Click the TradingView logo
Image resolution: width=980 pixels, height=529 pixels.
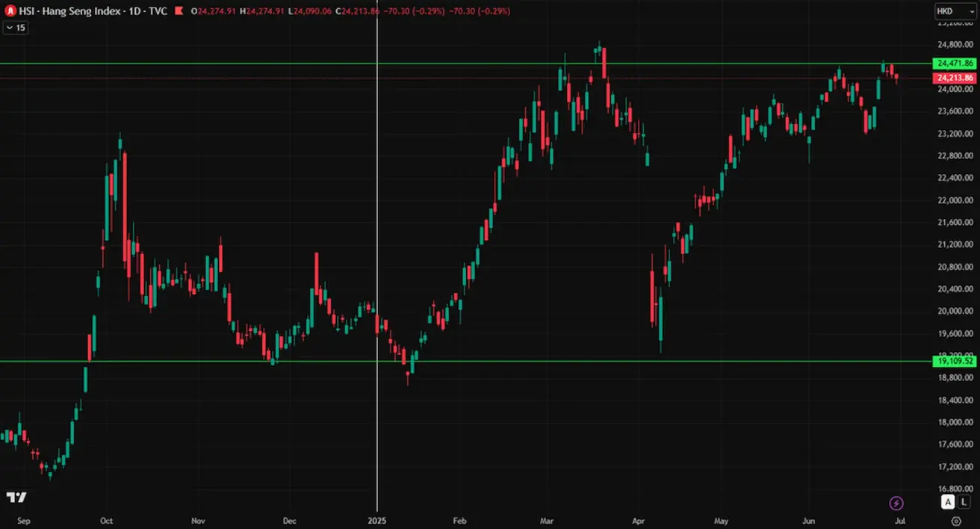click(x=16, y=498)
